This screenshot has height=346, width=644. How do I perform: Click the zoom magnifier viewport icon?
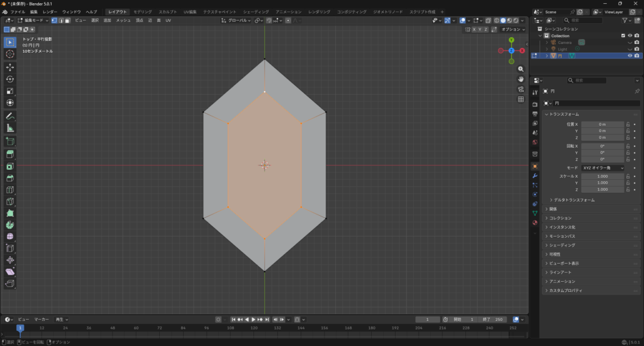tap(521, 69)
